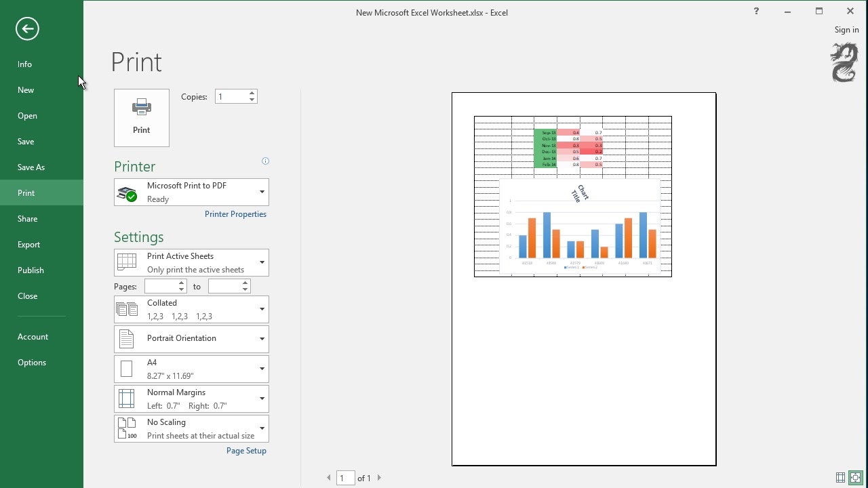
Task: Open the Portrait Orientation dropdown
Action: coord(191,339)
